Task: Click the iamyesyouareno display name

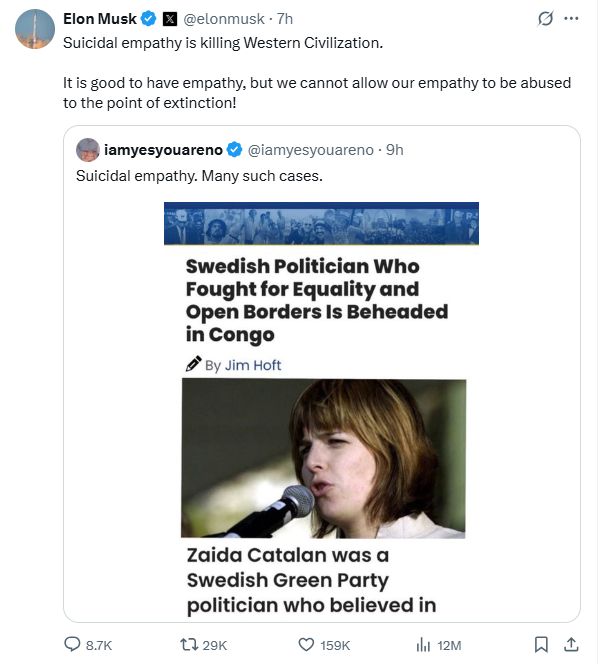Action: coord(163,150)
